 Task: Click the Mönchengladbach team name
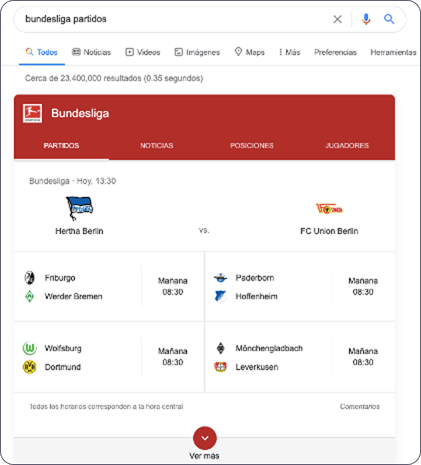[269, 348]
